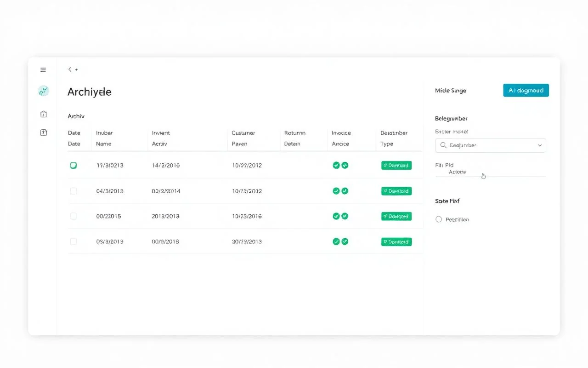Click the Desstinber Type column header

tap(394, 138)
